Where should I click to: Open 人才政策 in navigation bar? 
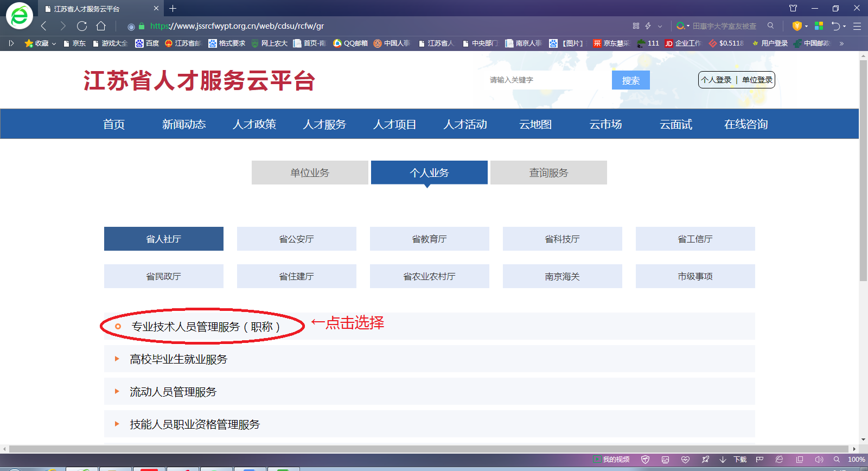tap(254, 124)
